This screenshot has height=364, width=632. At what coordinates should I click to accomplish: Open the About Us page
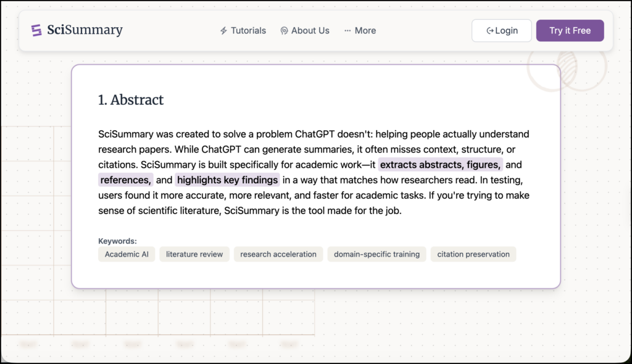pyautogui.click(x=305, y=31)
